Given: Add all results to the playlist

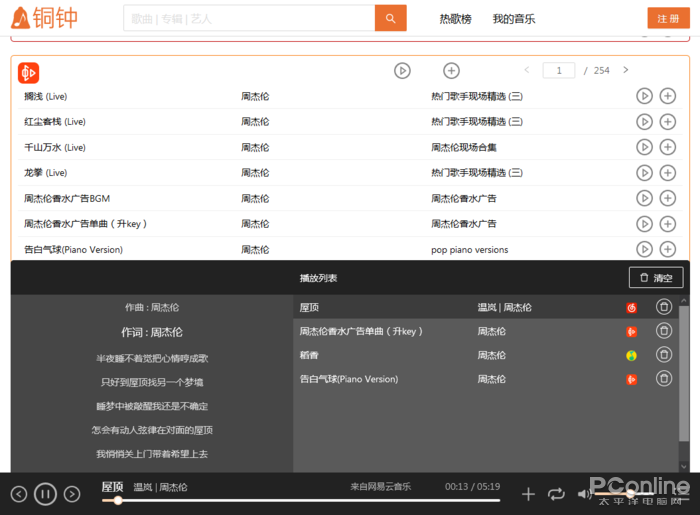Looking at the screenshot, I should coord(451,70).
